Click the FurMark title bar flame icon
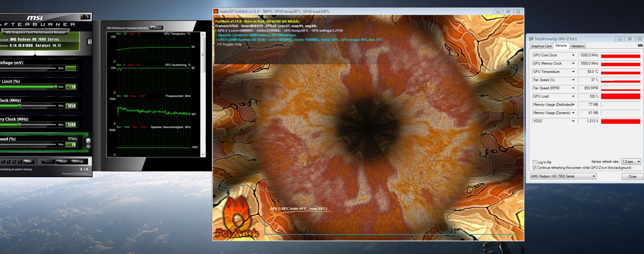644x254 pixels. pyautogui.click(x=216, y=12)
